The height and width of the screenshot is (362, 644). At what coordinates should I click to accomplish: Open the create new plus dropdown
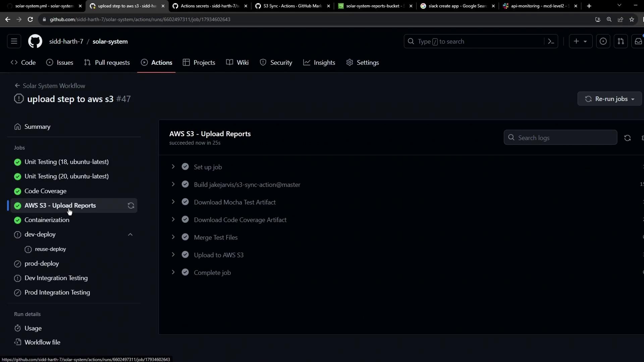click(580, 42)
